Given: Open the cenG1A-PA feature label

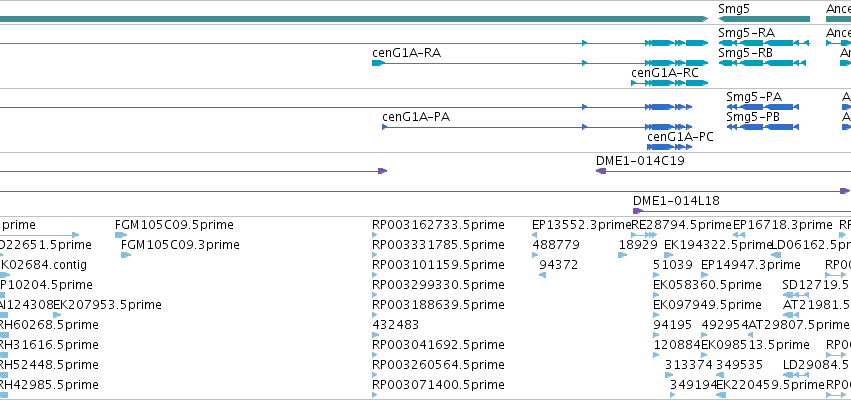Looking at the screenshot, I should [x=416, y=117].
